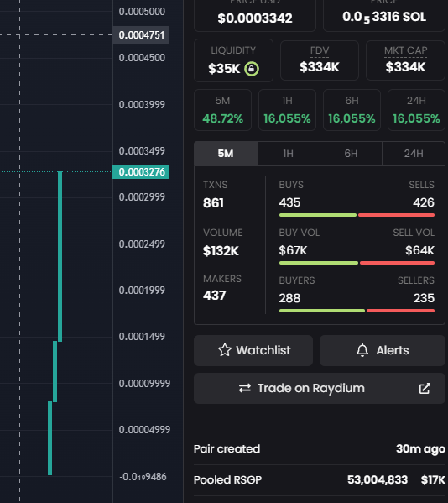Click the 0.00004999 price axis label

coord(144,430)
